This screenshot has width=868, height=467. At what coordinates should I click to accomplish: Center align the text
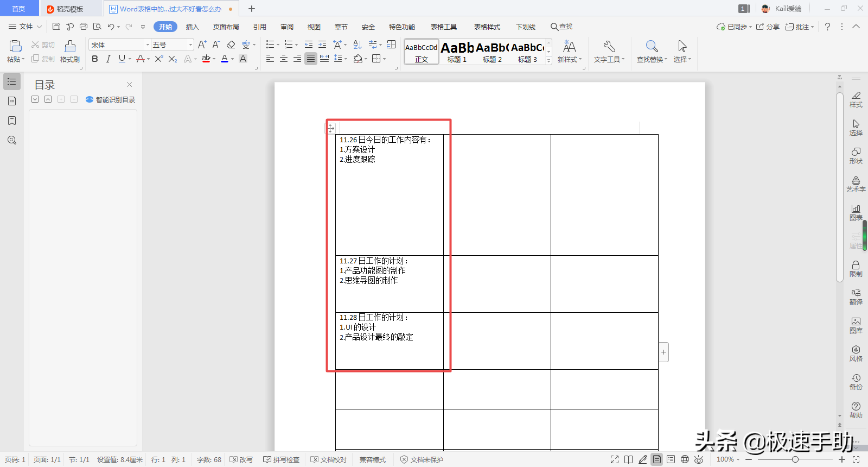tap(283, 59)
